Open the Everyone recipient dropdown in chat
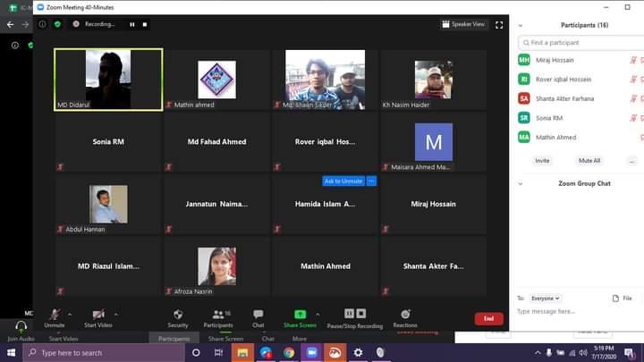Screen dimensions: 644x362 tap(546, 298)
